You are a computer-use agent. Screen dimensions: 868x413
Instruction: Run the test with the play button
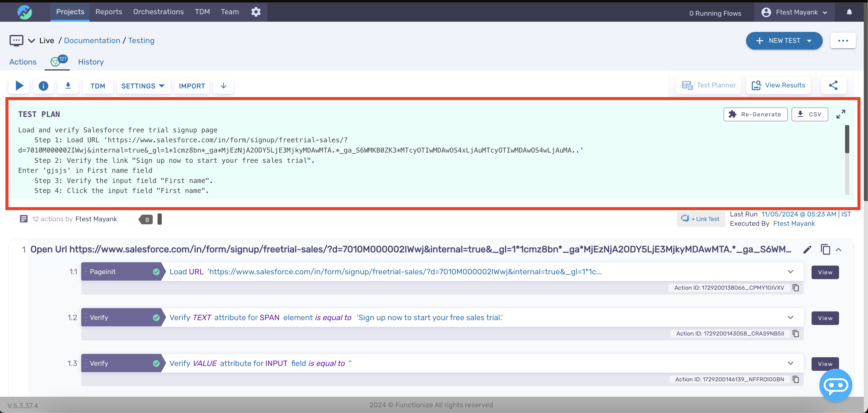pyautogui.click(x=19, y=86)
